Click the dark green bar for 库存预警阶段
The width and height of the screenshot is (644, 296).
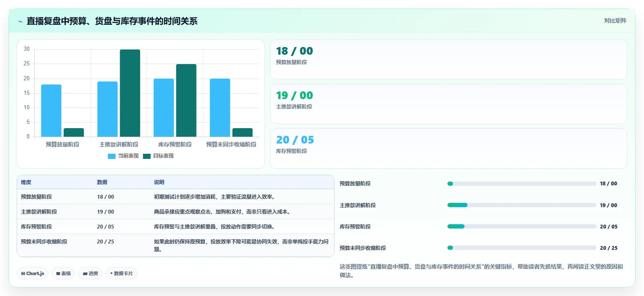(186, 100)
